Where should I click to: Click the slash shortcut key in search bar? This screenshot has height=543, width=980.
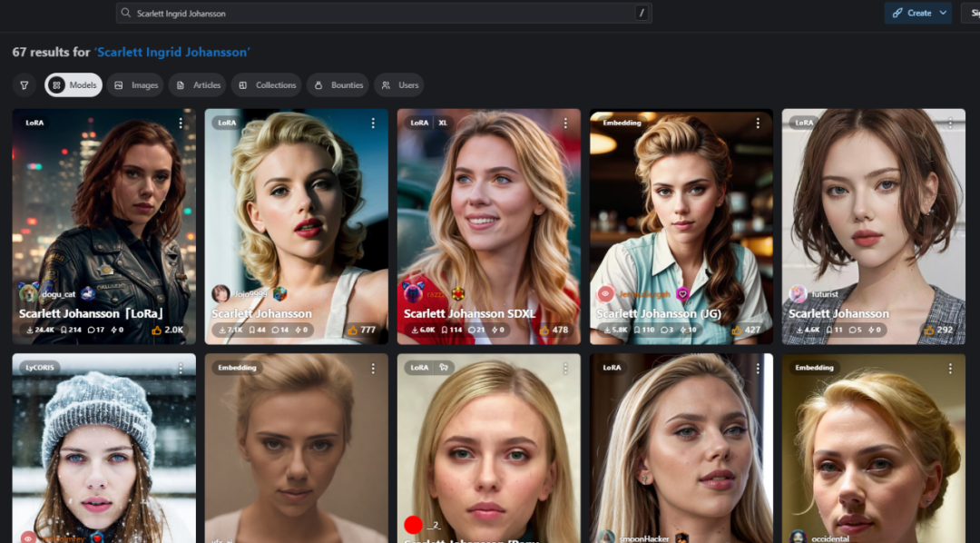(x=642, y=13)
